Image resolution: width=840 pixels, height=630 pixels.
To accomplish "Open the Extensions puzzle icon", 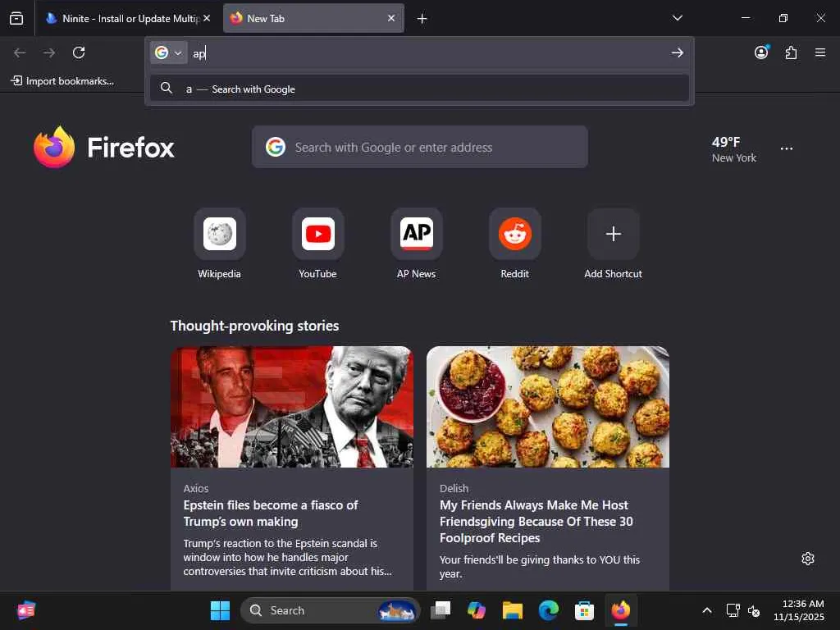I will (791, 52).
